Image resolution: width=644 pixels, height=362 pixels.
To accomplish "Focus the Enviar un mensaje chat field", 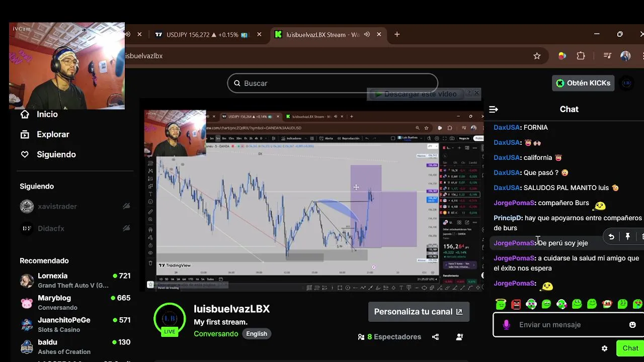I will [x=569, y=325].
